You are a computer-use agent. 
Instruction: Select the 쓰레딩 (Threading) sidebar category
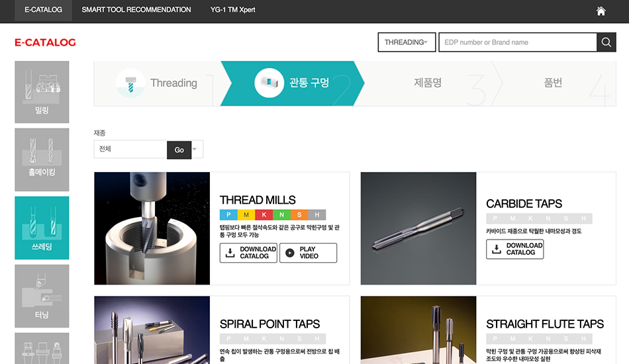click(42, 228)
